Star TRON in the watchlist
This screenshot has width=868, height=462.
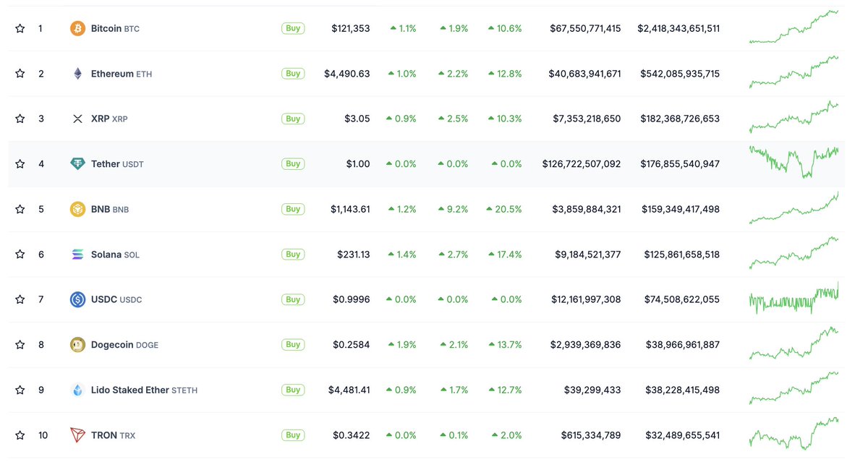click(20, 435)
